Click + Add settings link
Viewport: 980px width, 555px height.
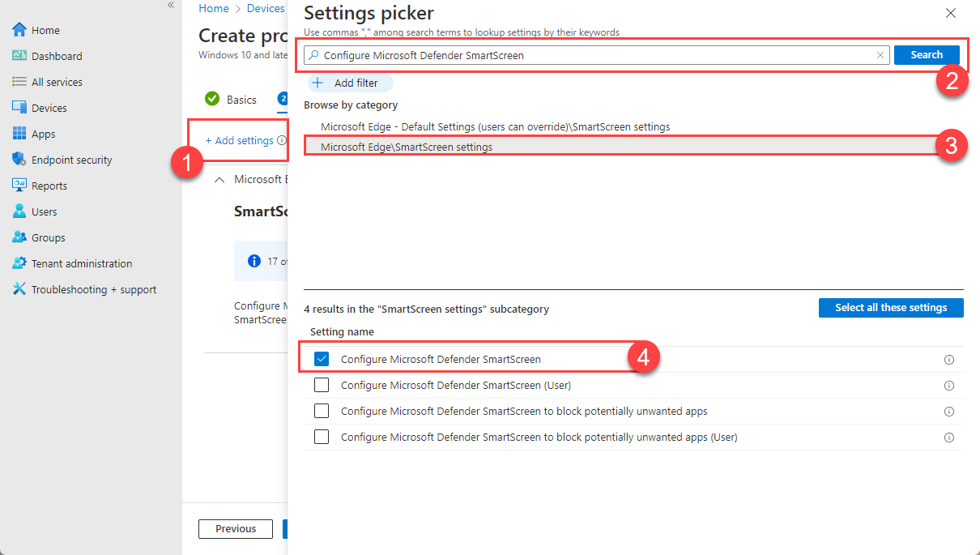coord(239,140)
